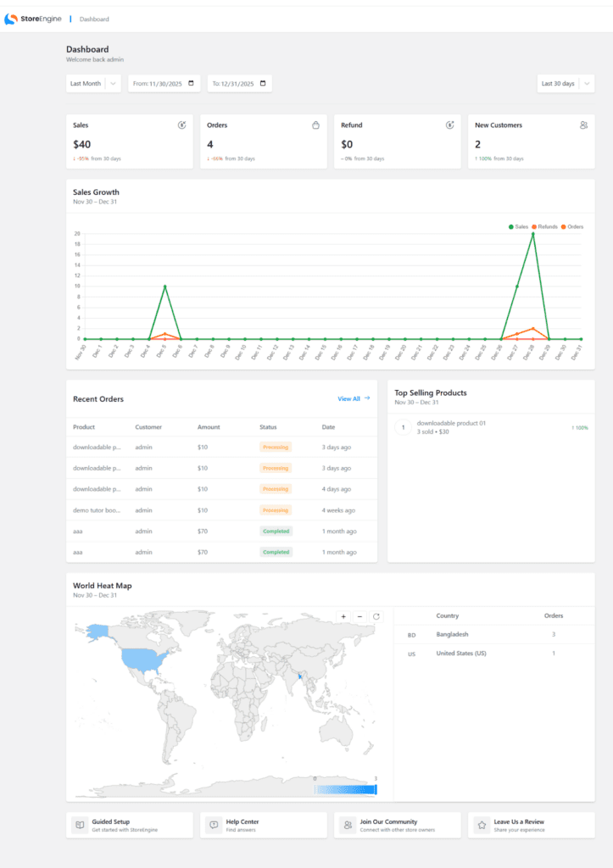
Task: Click Processing badge of demo tutor order
Action: [276, 510]
